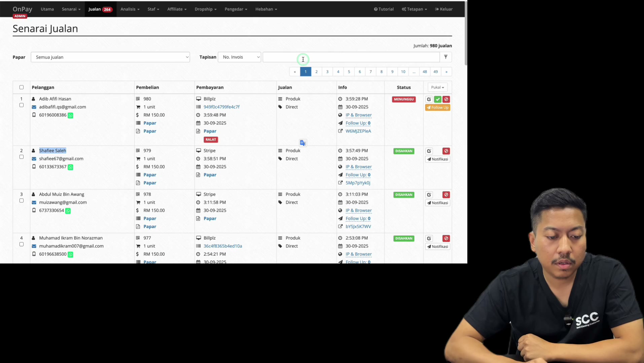The height and width of the screenshot is (363, 644).
Task: Open WhatsApp icon for 60133673367
Action: click(70, 167)
